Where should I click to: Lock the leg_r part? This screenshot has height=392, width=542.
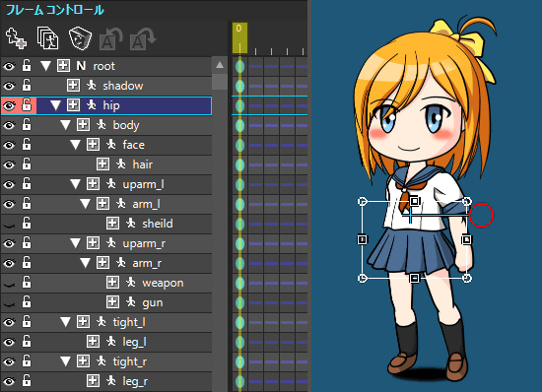click(27, 380)
